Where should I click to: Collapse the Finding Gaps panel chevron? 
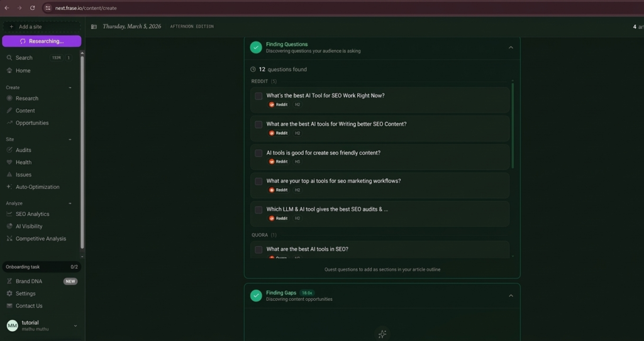[x=511, y=296]
